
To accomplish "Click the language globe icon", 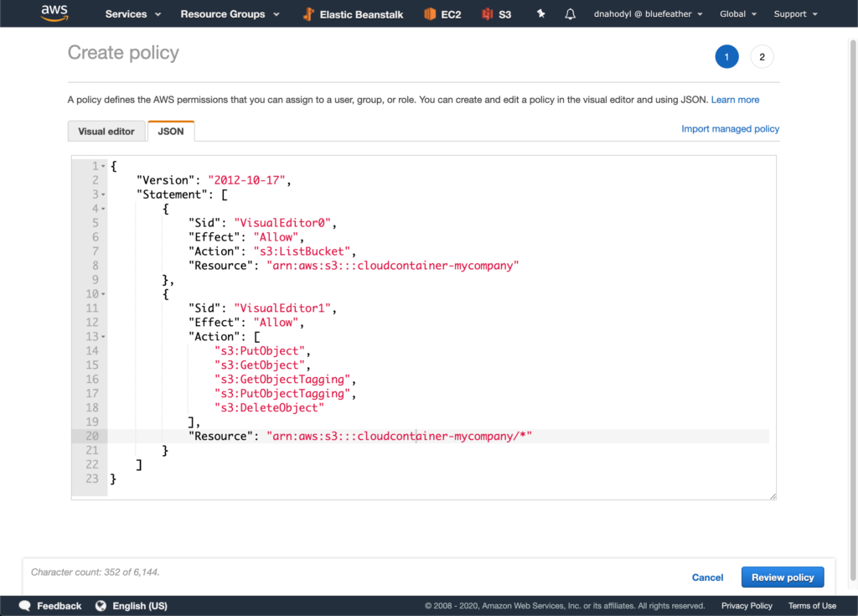I will [101, 606].
